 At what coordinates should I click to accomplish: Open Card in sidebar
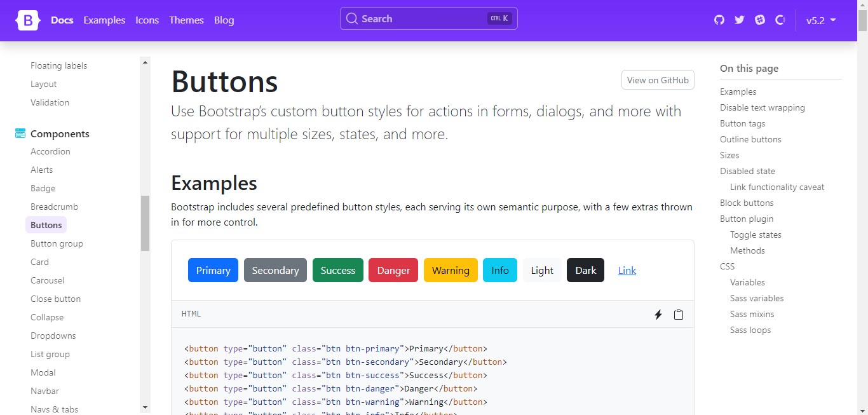[x=39, y=262]
